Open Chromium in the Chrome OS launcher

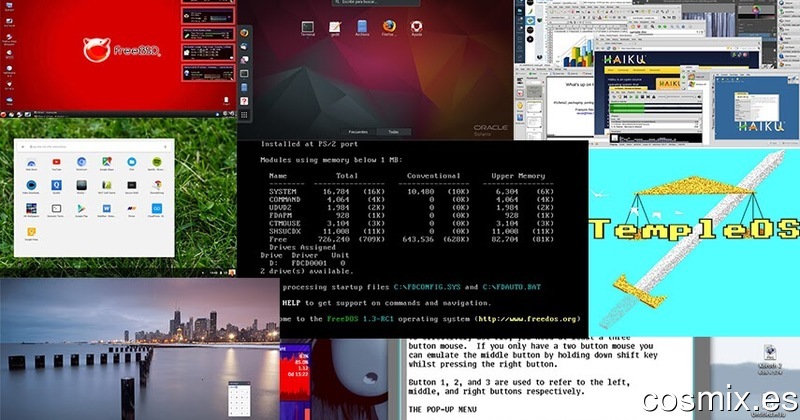81,164
